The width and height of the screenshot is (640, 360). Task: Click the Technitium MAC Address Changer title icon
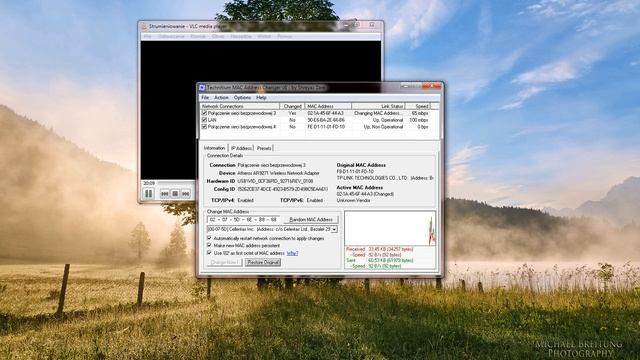[x=202, y=87]
